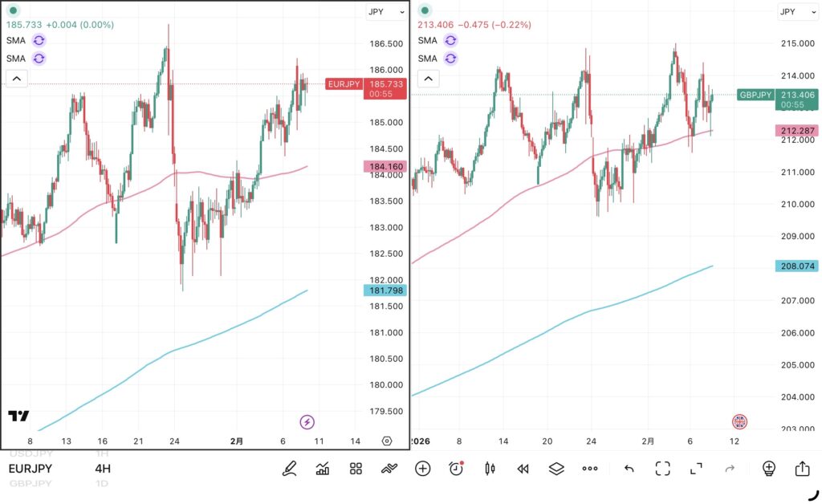
Task: Undo the last chart action
Action: point(629,469)
